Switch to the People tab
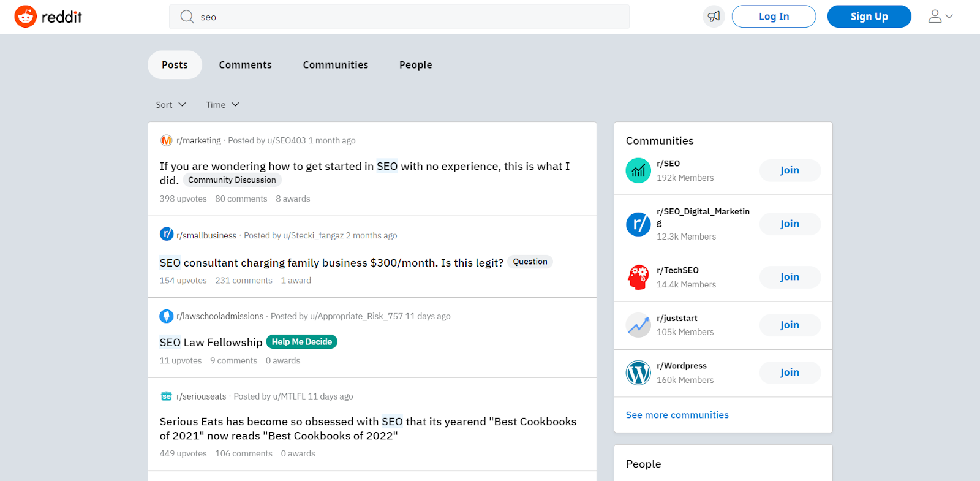This screenshot has width=980, height=481. [416, 65]
